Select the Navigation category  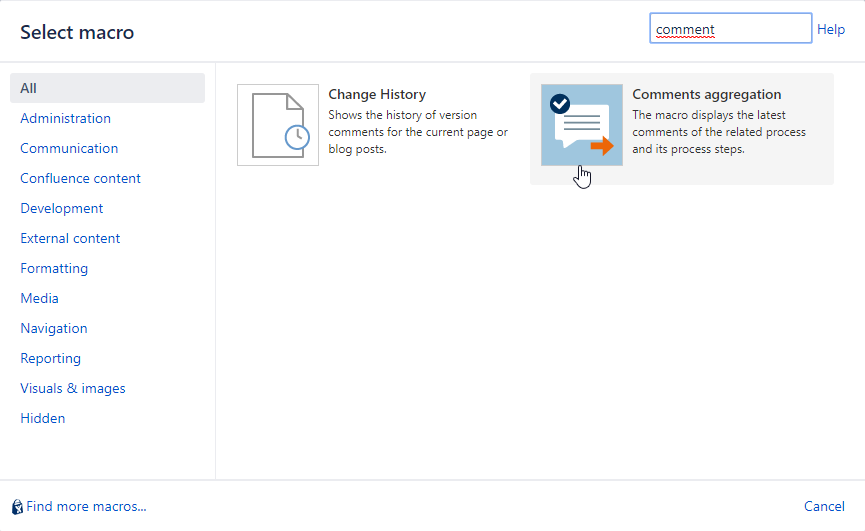coord(54,328)
